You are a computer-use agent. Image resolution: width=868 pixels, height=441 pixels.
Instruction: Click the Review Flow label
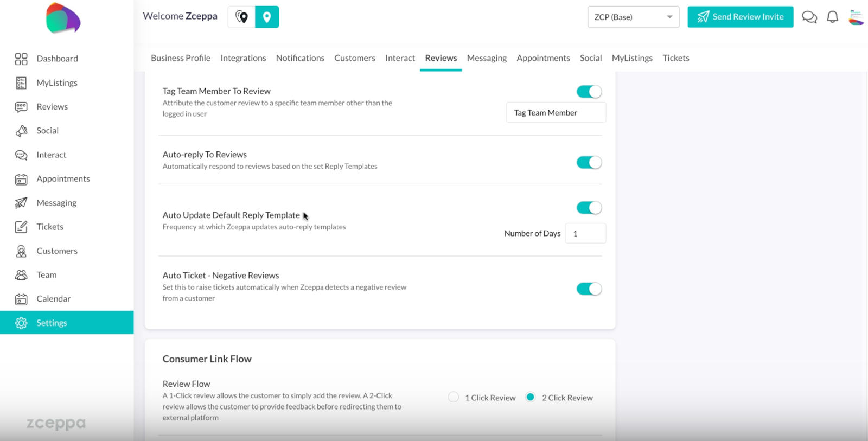186,384
